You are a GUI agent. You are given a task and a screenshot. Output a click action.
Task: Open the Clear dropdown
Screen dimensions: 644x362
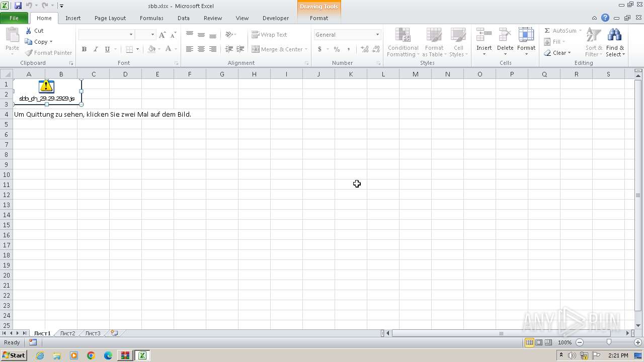pos(557,53)
